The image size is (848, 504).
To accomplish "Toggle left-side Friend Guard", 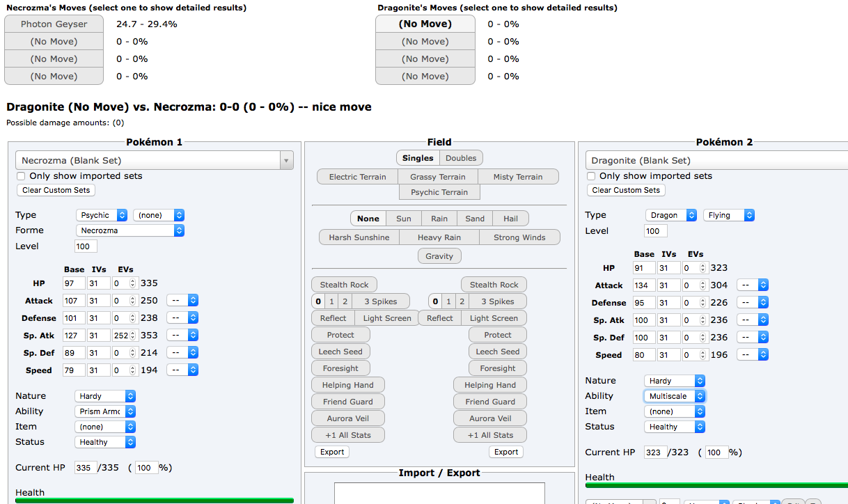I will pos(347,402).
